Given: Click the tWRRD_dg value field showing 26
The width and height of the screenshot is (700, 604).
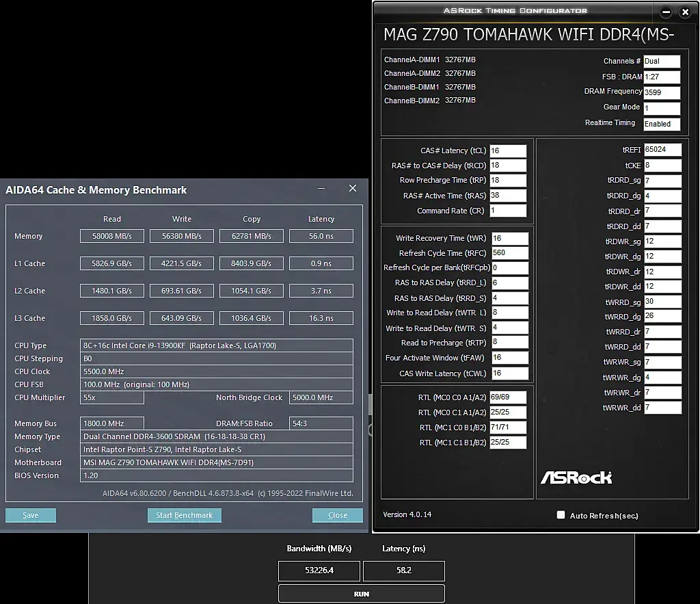Looking at the screenshot, I should pos(662,316).
